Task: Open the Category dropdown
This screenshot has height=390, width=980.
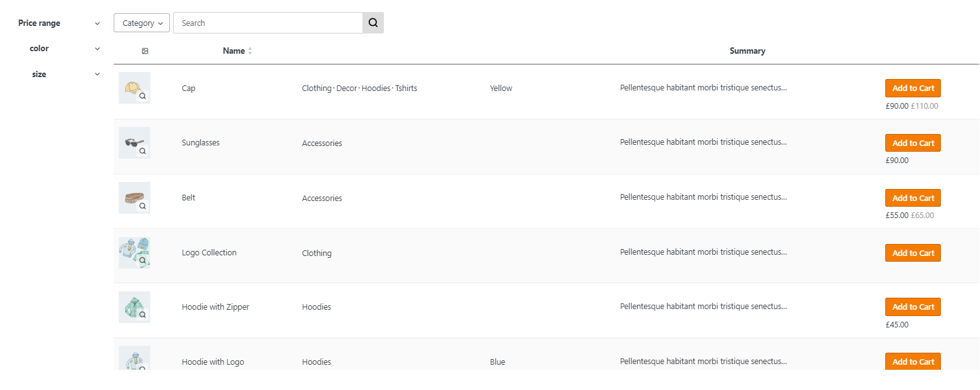Action: [141, 23]
